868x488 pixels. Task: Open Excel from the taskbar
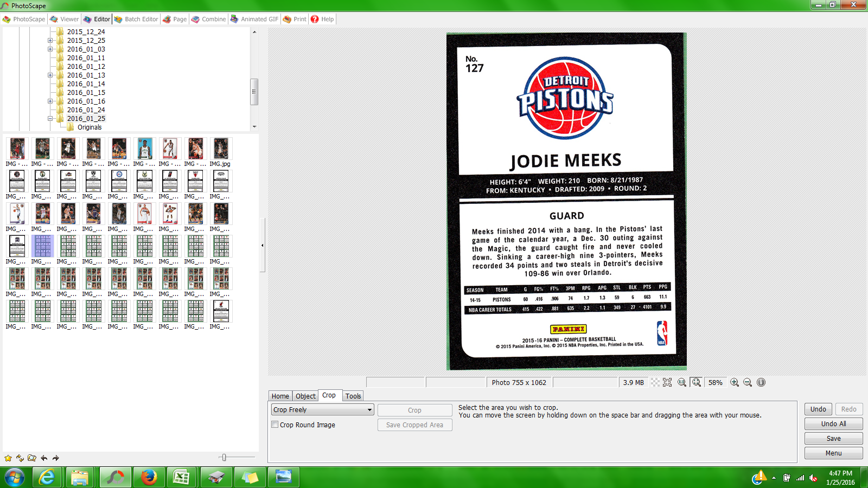pos(181,477)
